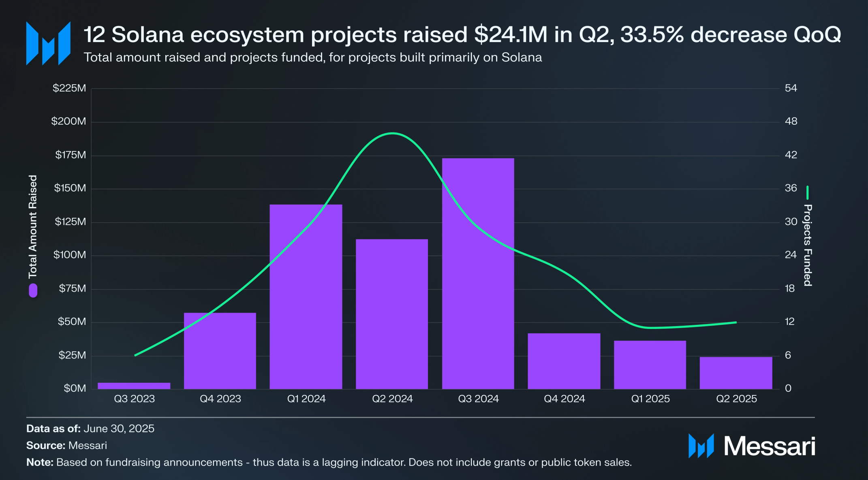Select the Q2 2024 bar
This screenshot has width=868, height=480.
tap(392, 314)
